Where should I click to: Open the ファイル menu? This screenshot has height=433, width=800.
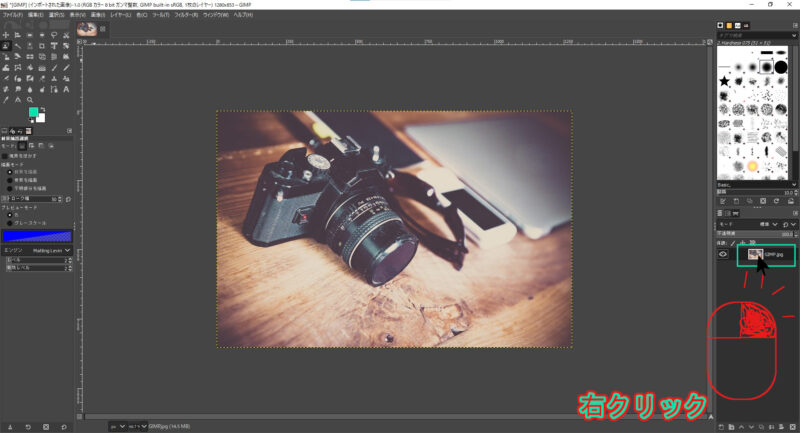point(14,15)
